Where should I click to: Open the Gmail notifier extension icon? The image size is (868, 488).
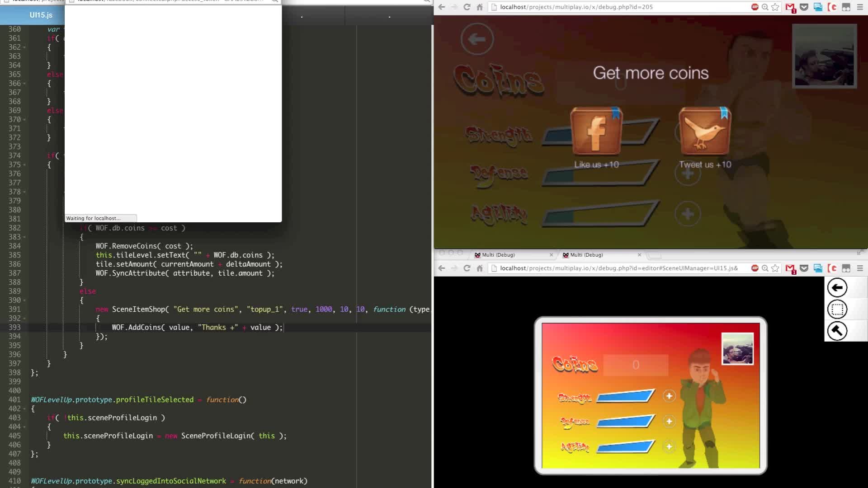pos(790,7)
